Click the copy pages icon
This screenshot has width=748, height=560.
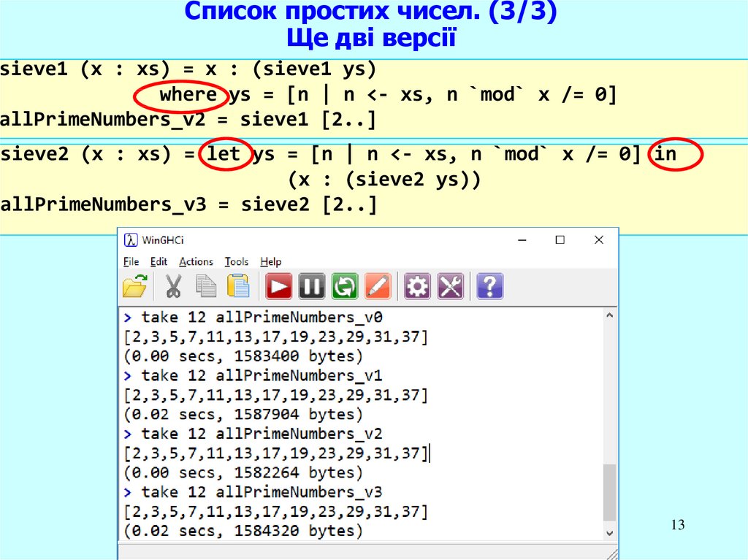[205, 286]
